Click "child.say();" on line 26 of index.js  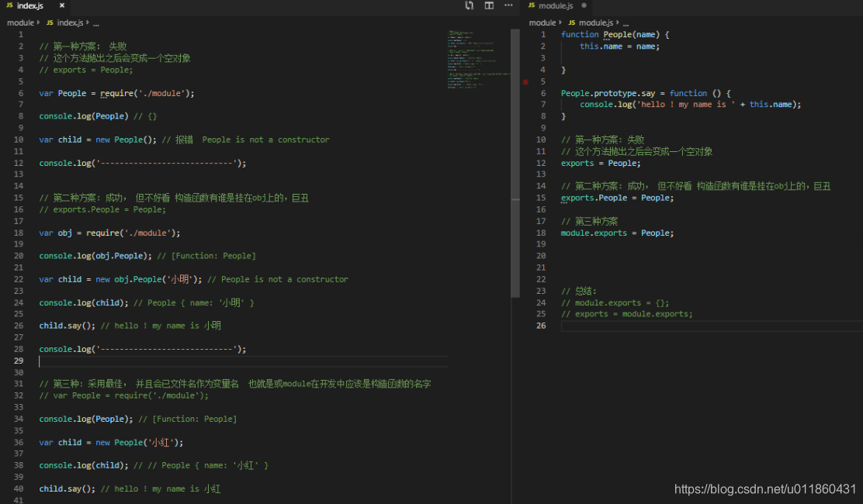click(68, 326)
